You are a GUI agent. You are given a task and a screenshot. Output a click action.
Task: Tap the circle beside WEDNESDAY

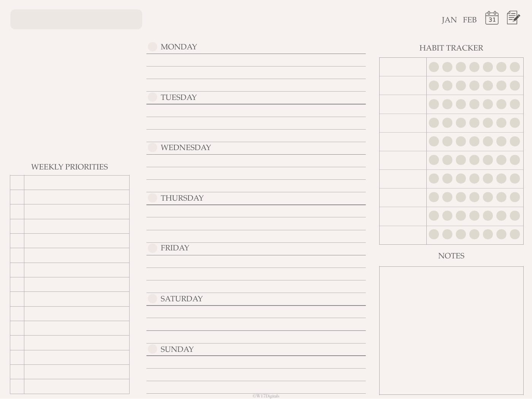152,147
